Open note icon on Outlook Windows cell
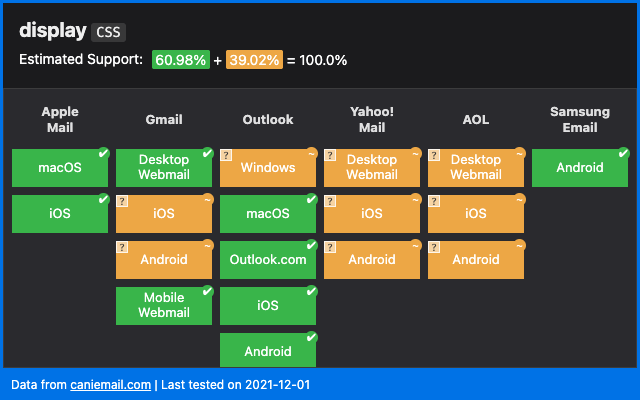The width and height of the screenshot is (640, 400). [x=226, y=155]
